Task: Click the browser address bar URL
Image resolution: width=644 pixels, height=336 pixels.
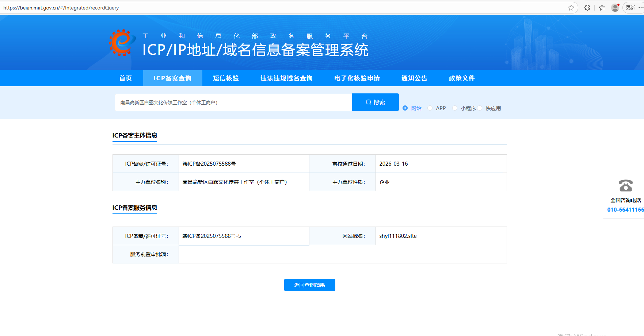Action: pyautogui.click(x=61, y=8)
